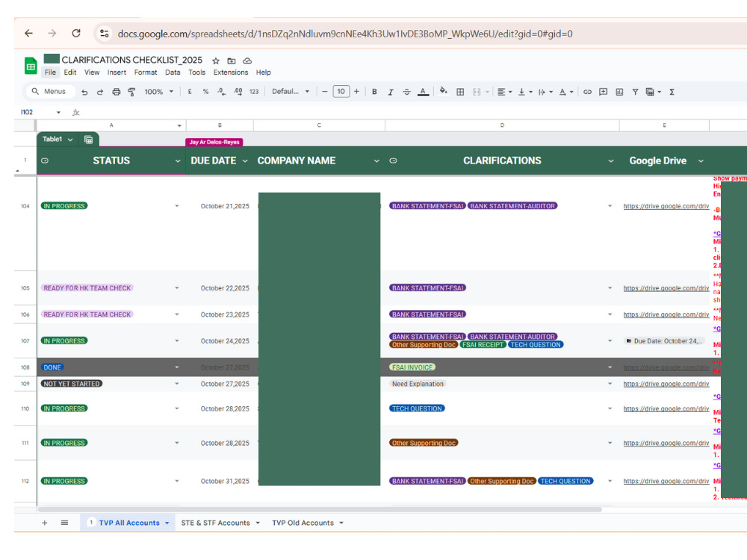This screenshot has height=560, width=747.
Task: Open site information icon in address bar
Action: pyautogui.click(x=105, y=34)
